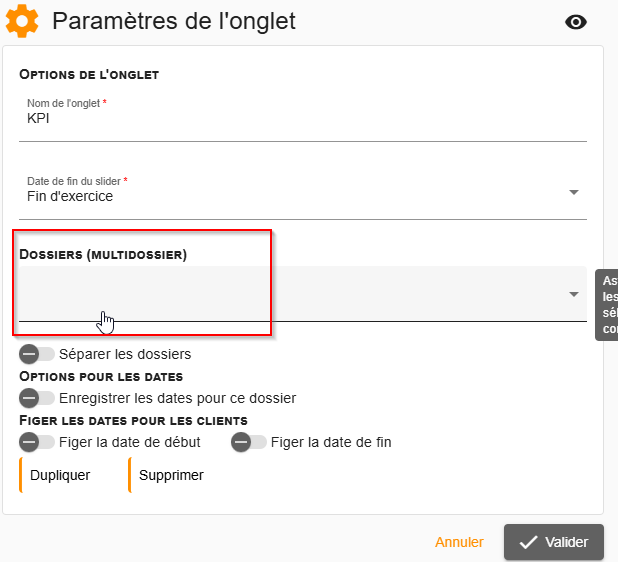This screenshot has height=562, width=618.
Task: Enable Figer la date de début
Action: pos(36,442)
